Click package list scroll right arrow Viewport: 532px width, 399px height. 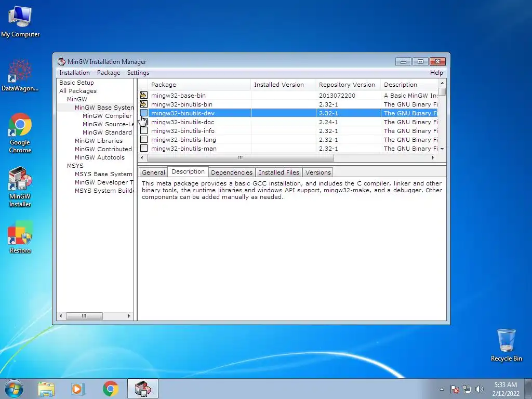[433, 157]
